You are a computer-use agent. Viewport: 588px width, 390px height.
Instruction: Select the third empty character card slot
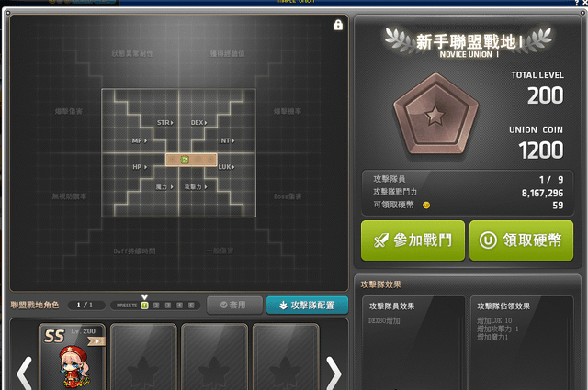286,357
